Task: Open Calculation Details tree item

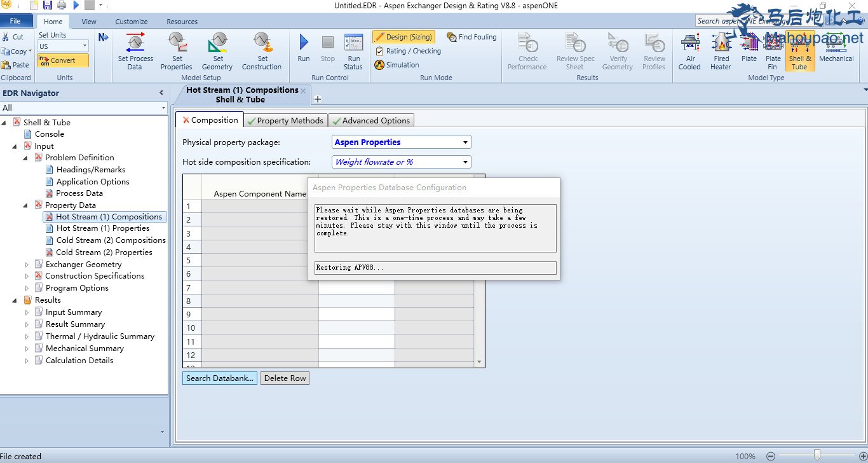Action: 79,361
